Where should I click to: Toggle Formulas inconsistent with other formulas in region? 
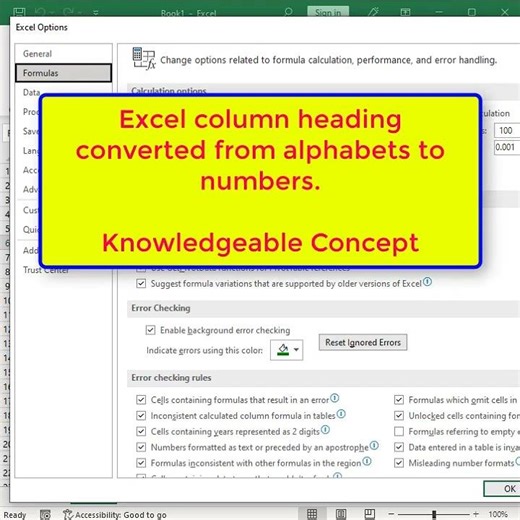pyautogui.click(x=141, y=463)
